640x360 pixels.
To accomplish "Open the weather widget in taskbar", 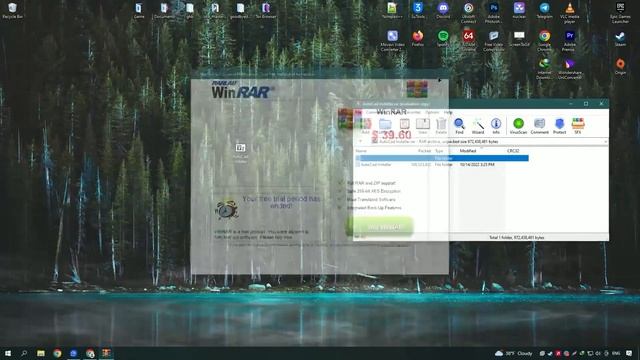I will (513, 353).
